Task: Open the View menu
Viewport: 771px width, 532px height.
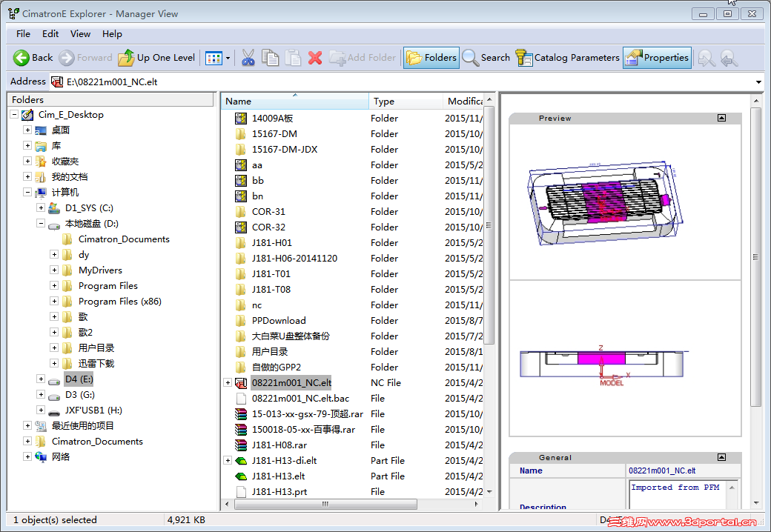Action: coord(80,34)
